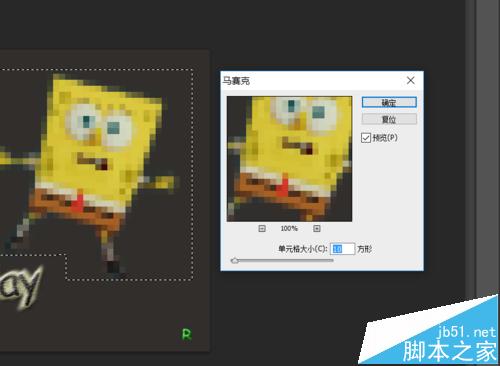The image size is (500, 366).
Task: Click the 方形 unit label beside cell size
Action: point(364,249)
